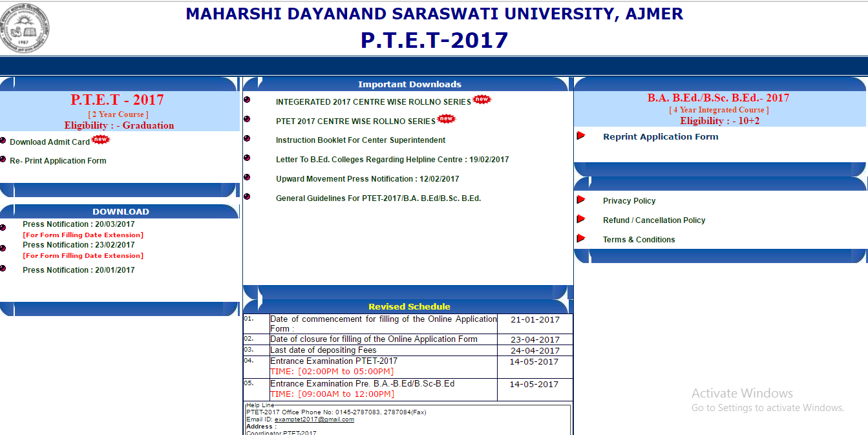
Task: Click the [2 Year Course] label
Action: point(118,114)
